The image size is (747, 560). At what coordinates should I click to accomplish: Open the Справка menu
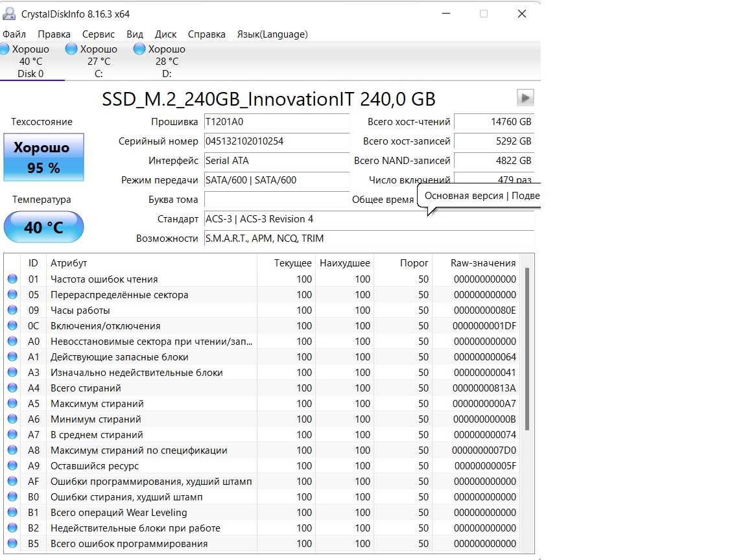[206, 34]
